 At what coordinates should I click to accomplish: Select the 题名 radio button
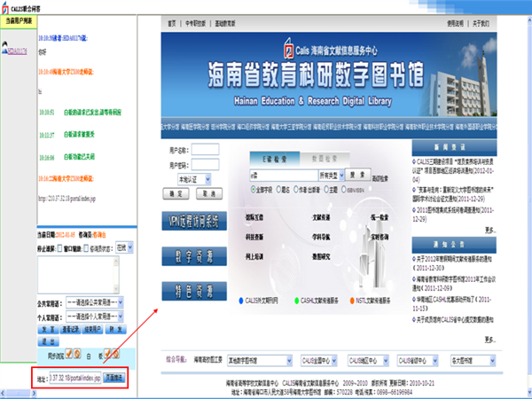coord(278,190)
